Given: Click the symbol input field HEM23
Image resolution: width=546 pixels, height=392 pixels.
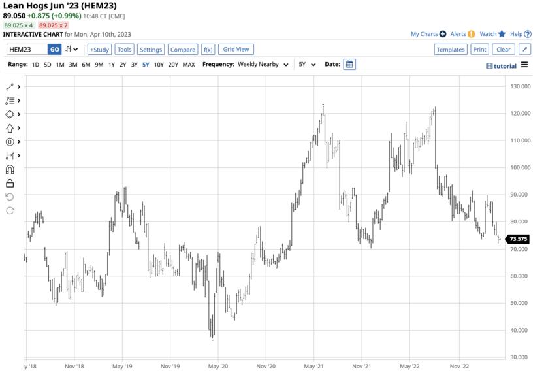Looking at the screenshot, I should [27, 50].
